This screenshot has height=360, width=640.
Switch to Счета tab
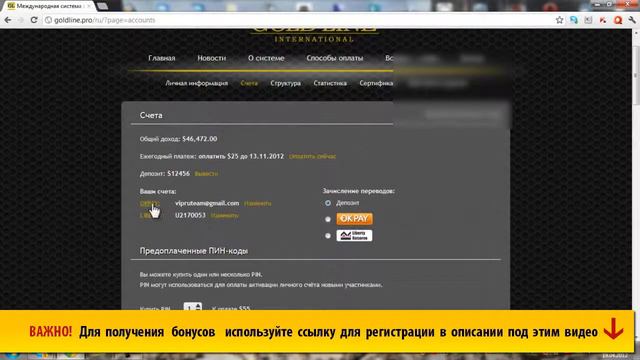[249, 83]
